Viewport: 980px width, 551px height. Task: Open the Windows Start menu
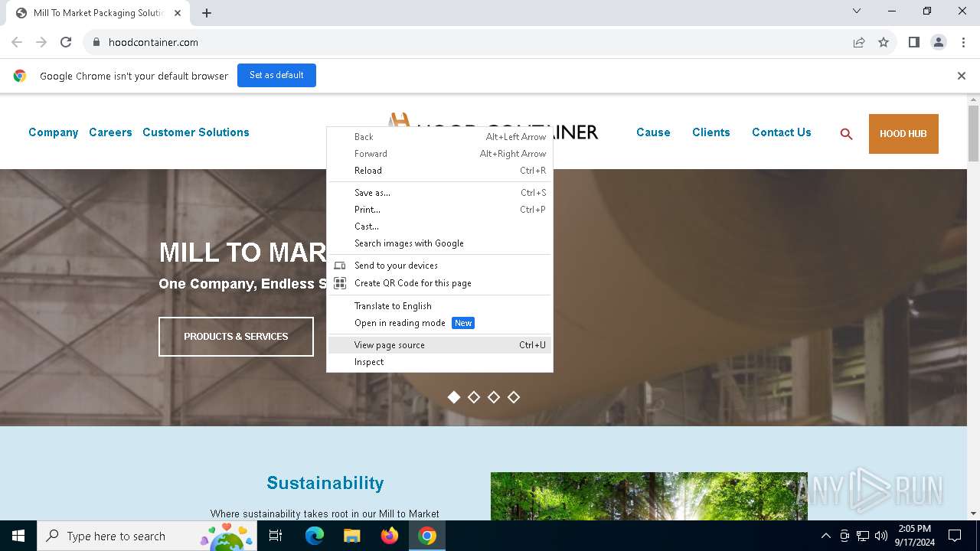click(18, 536)
